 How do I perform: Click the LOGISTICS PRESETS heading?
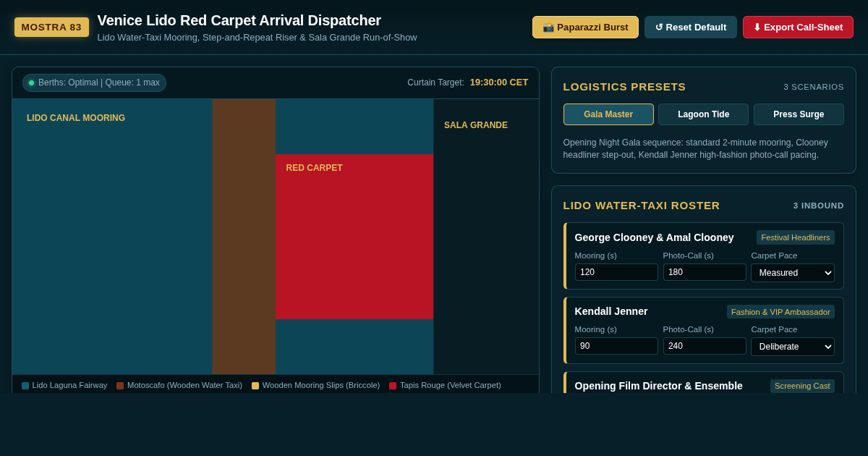[624, 87]
